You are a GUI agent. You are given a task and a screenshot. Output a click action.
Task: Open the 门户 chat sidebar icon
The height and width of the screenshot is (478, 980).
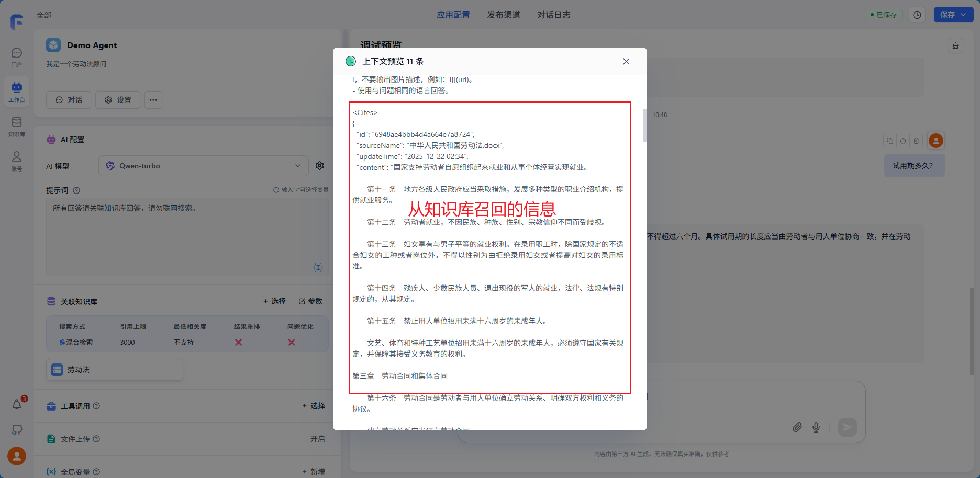tap(17, 57)
